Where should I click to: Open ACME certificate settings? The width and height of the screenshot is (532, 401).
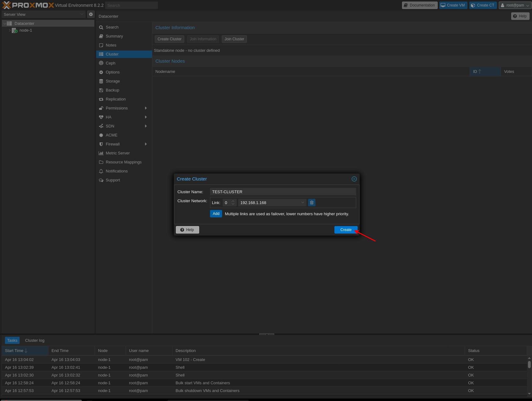point(112,135)
